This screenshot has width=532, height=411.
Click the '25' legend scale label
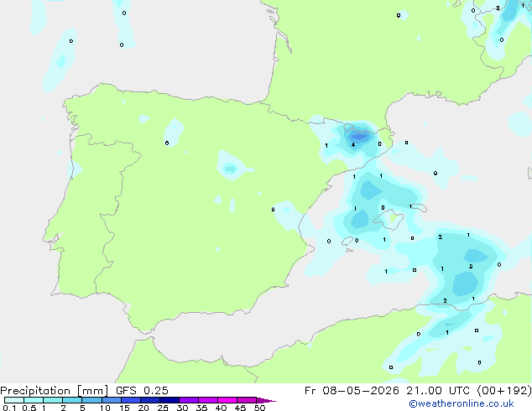[x=163, y=408]
